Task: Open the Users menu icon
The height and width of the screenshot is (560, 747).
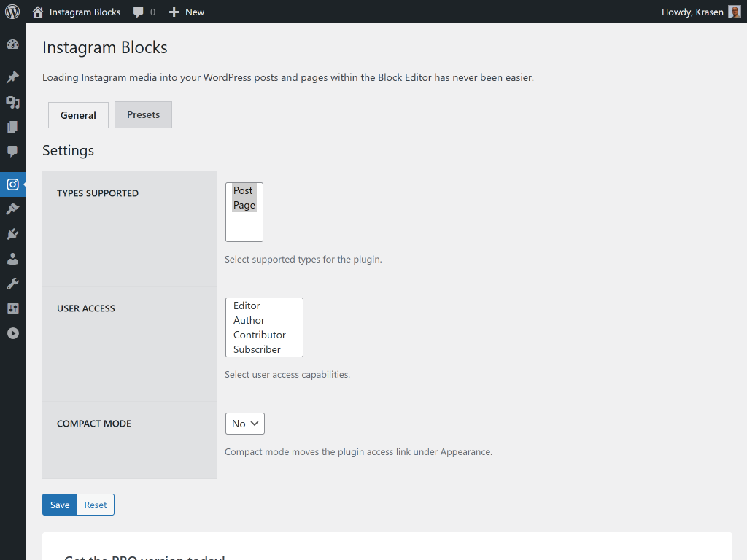Action: point(12,259)
